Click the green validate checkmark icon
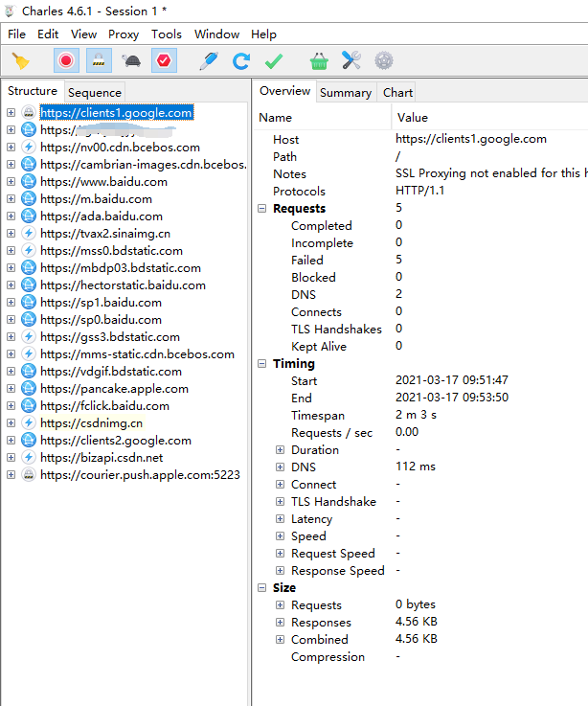Screen dimensions: 588x706 click(x=274, y=61)
